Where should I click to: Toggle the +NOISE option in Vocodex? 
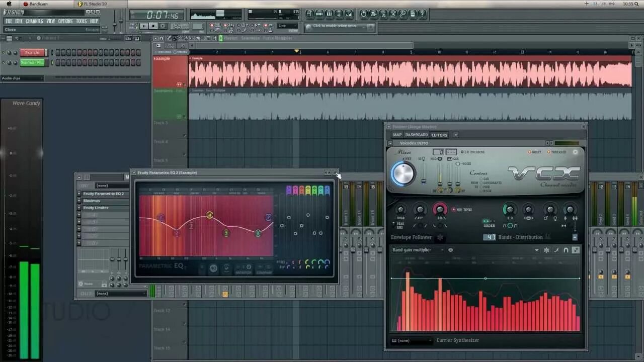(x=464, y=164)
